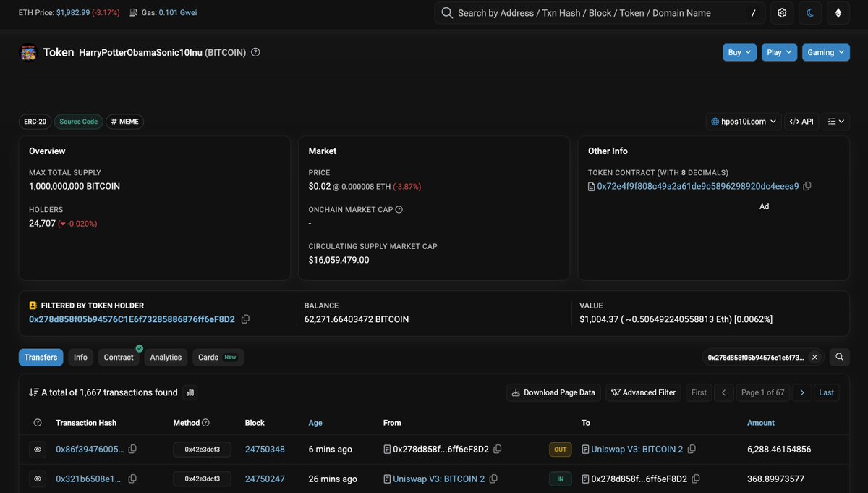Click the token logo thumbnail
The height and width of the screenshot is (493, 868).
[28, 52]
